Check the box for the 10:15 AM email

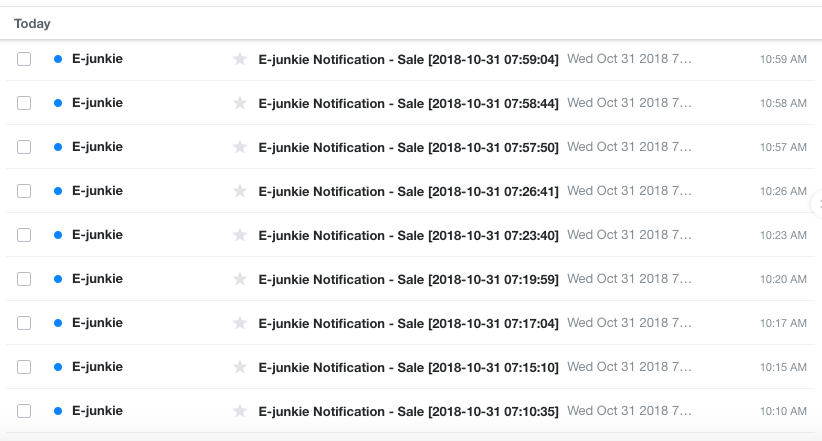[x=24, y=367]
